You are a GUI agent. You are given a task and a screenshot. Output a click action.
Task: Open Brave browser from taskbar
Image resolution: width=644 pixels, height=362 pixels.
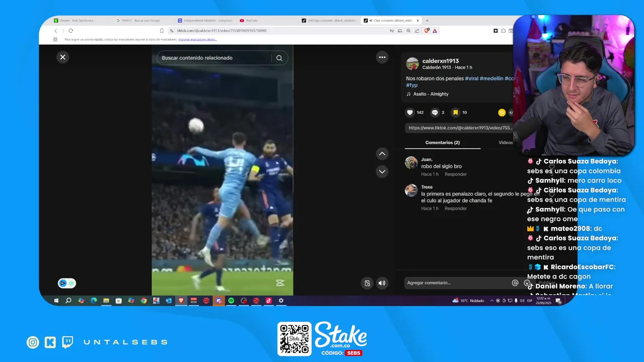point(181,301)
